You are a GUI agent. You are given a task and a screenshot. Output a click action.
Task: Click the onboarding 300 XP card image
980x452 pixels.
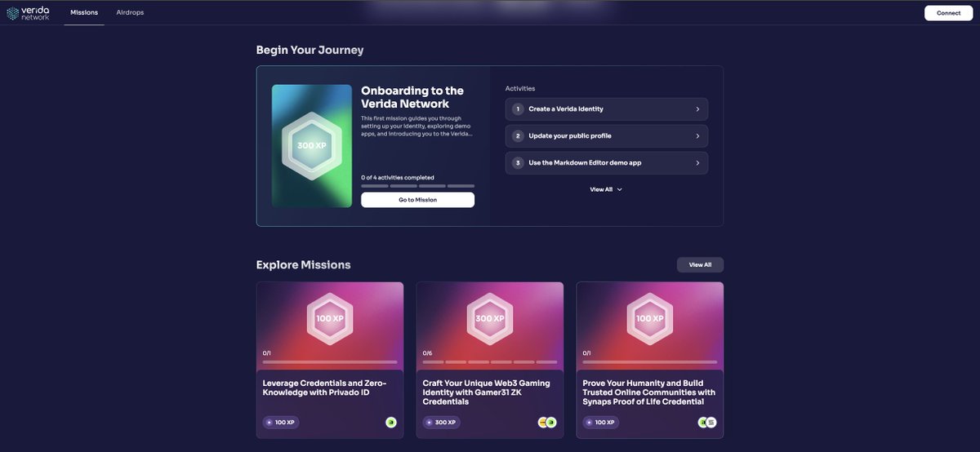click(311, 146)
